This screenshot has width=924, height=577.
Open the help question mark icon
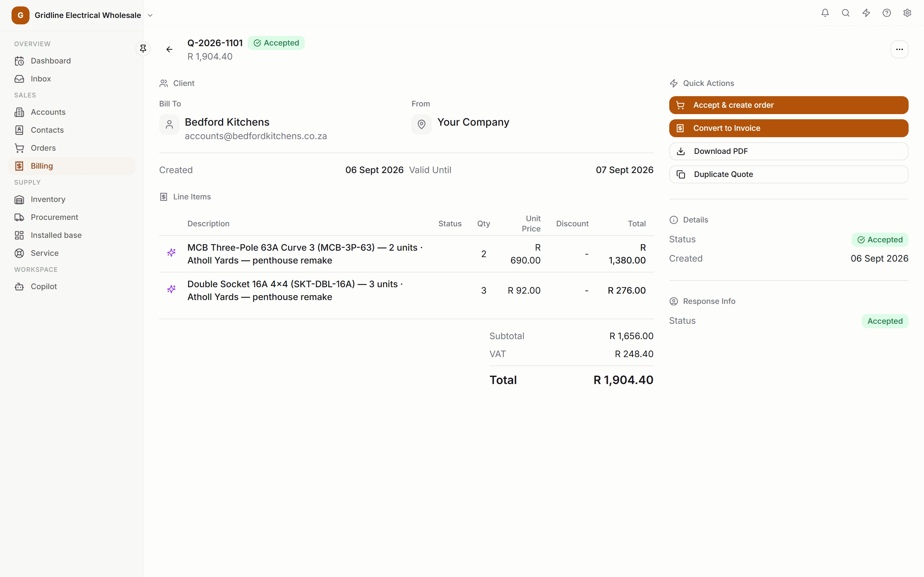pos(886,13)
